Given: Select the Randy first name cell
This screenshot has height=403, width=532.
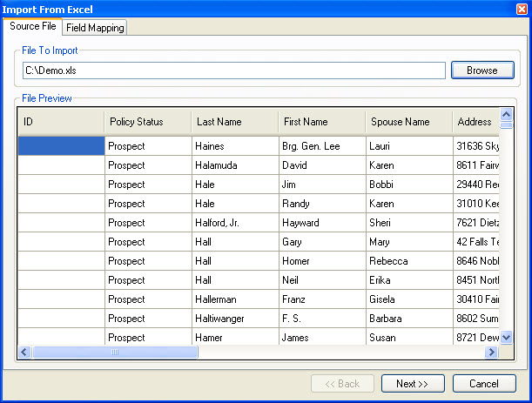Looking at the screenshot, I should pyautogui.click(x=323, y=204).
